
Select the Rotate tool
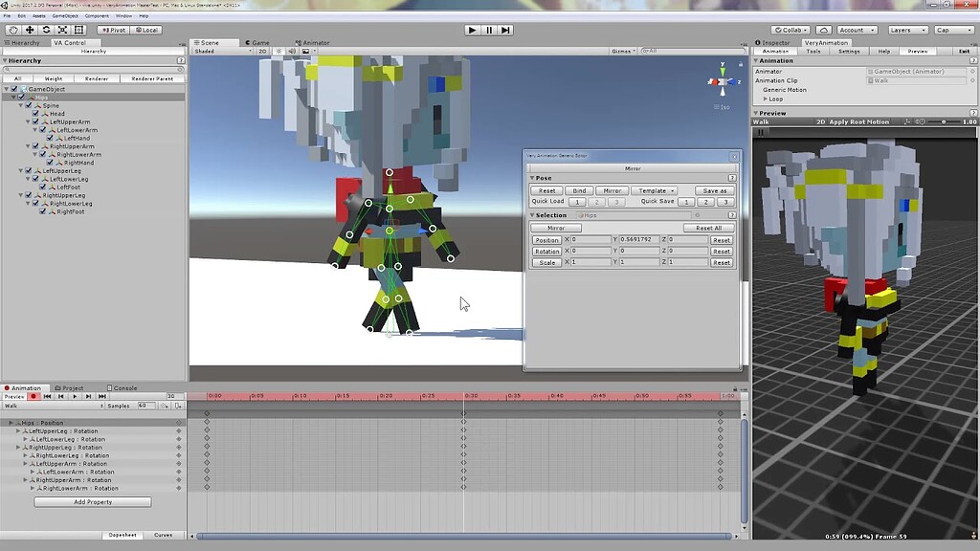pyautogui.click(x=45, y=29)
